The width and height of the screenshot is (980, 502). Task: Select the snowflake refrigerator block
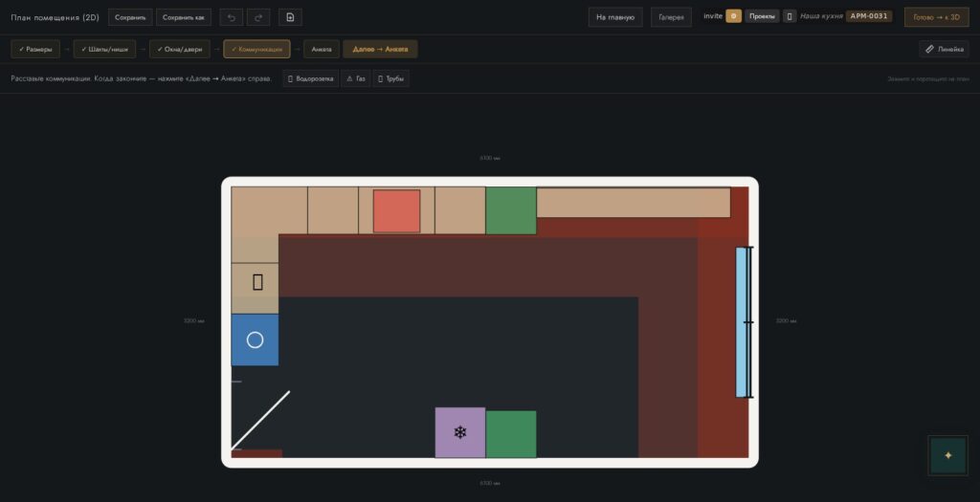coord(460,432)
